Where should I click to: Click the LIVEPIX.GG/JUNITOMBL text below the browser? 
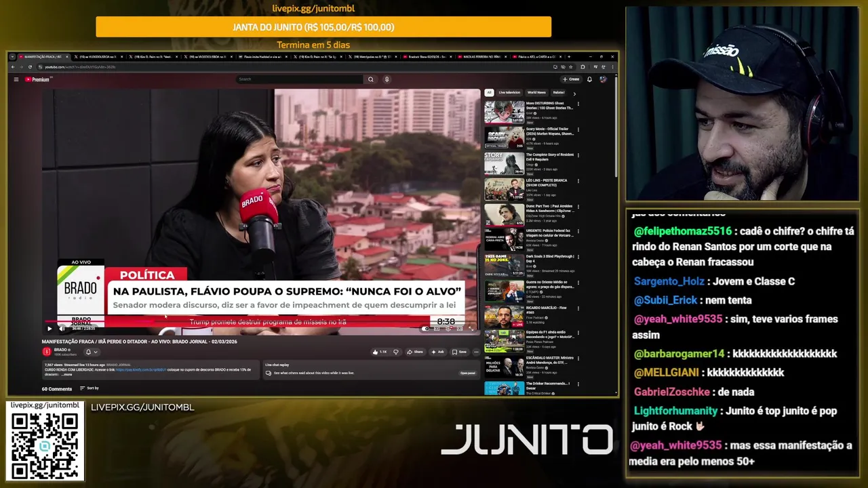pyautogui.click(x=142, y=407)
